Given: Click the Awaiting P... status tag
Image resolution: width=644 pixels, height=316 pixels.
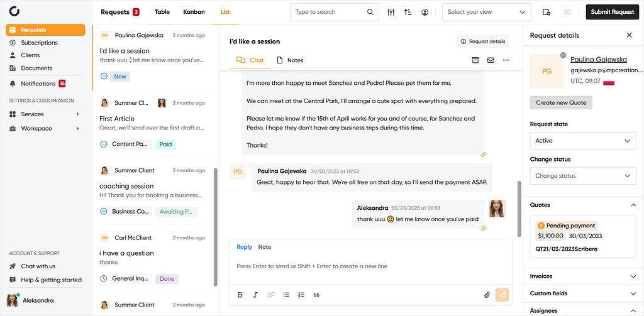Looking at the screenshot, I should tap(176, 212).
